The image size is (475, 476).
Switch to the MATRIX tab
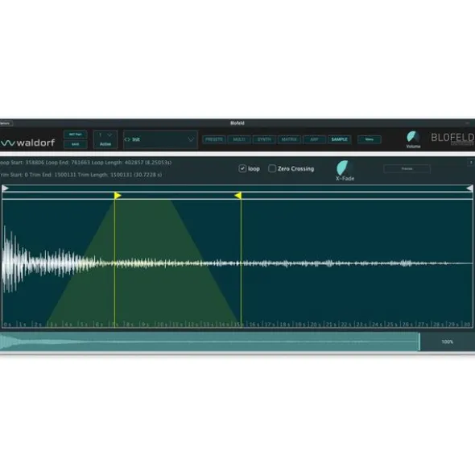pos(289,139)
